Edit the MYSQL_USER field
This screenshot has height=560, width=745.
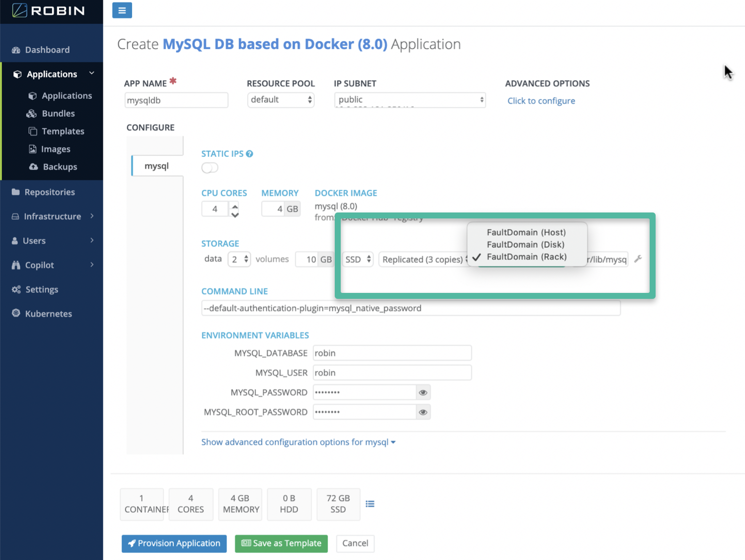[392, 373]
